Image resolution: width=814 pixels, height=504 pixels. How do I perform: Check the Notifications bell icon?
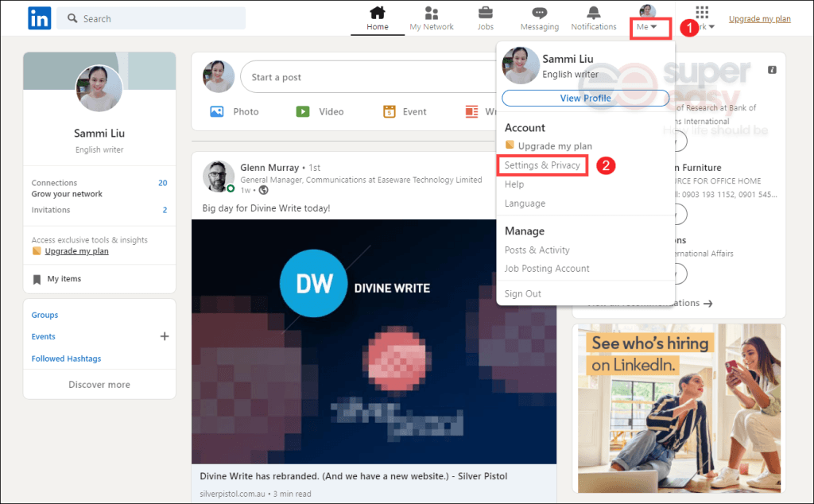point(593,13)
